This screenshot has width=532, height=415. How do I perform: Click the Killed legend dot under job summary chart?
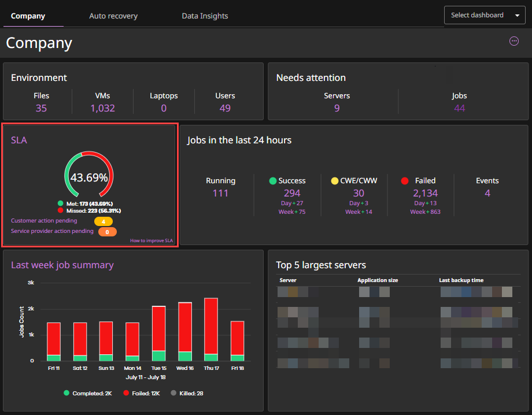click(172, 393)
